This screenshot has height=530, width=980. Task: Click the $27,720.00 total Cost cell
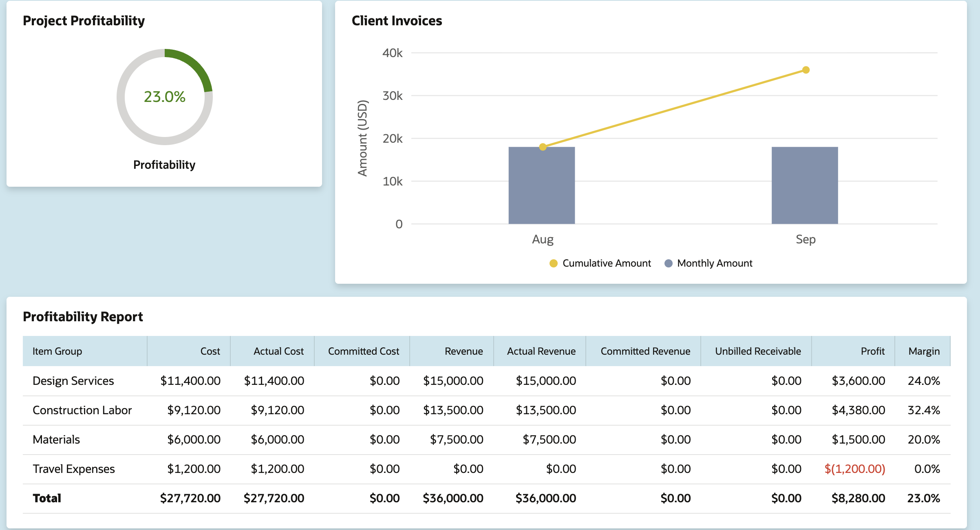pos(190,498)
